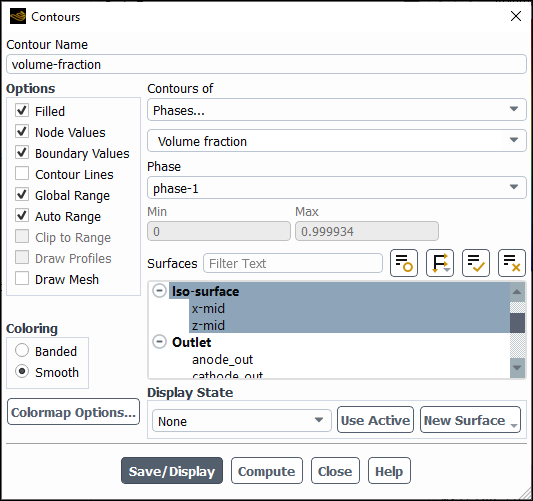Open the phase-1 Phase dropdown
This screenshot has height=501, width=533.
coord(337,188)
